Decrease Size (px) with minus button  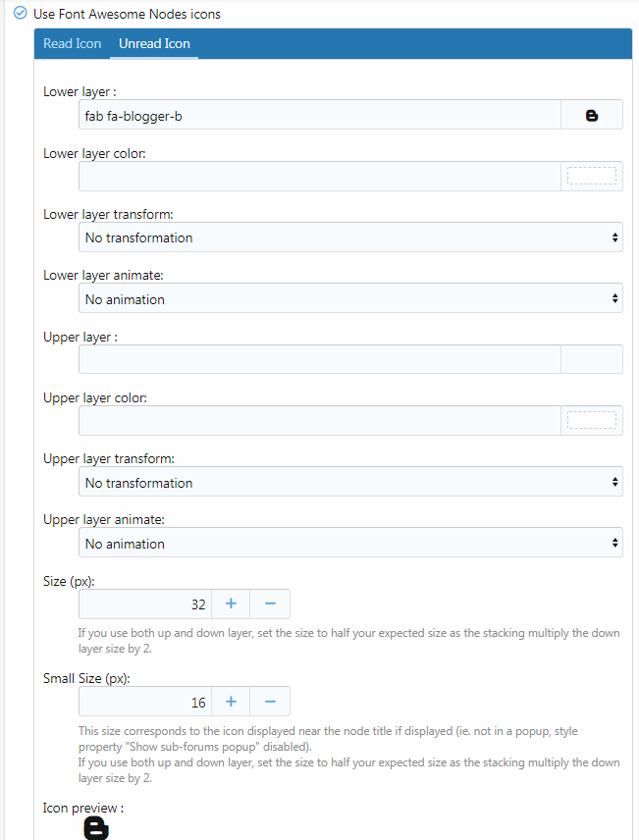270,604
